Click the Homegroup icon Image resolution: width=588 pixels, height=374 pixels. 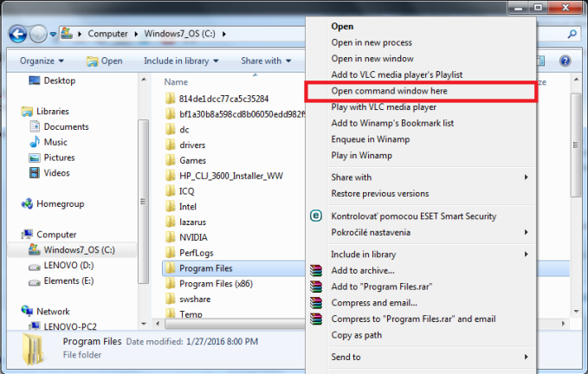(27, 203)
